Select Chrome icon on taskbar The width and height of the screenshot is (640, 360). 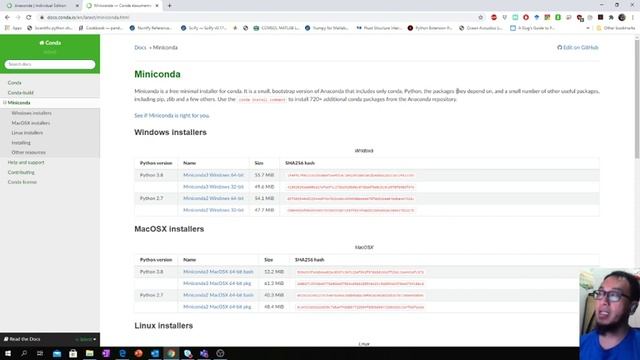tap(171, 353)
